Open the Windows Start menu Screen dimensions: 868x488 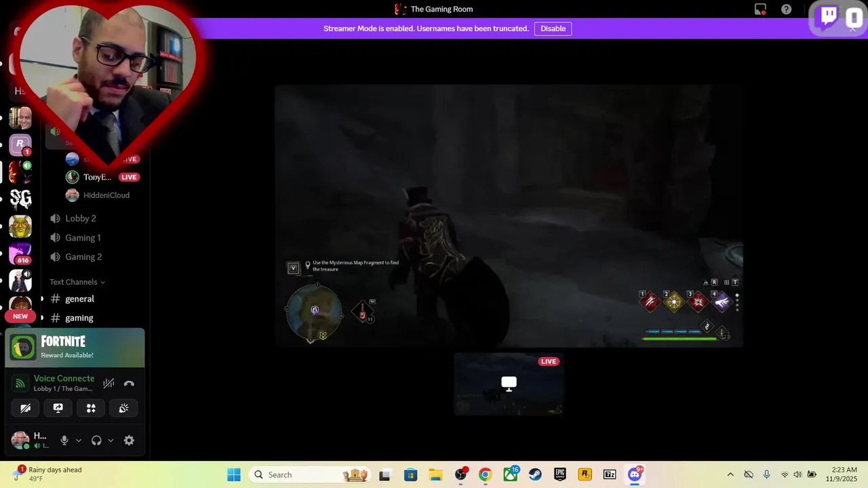click(234, 474)
